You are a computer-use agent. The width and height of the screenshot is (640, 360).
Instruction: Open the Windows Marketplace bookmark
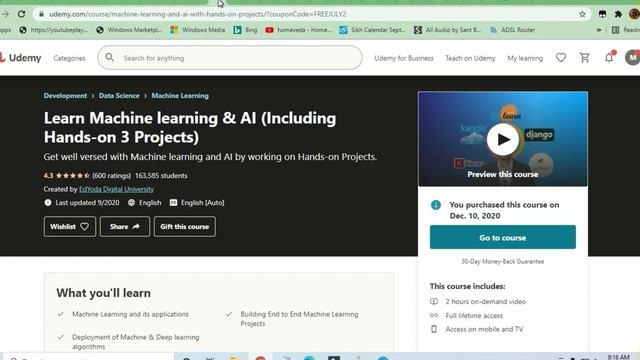coord(129,30)
